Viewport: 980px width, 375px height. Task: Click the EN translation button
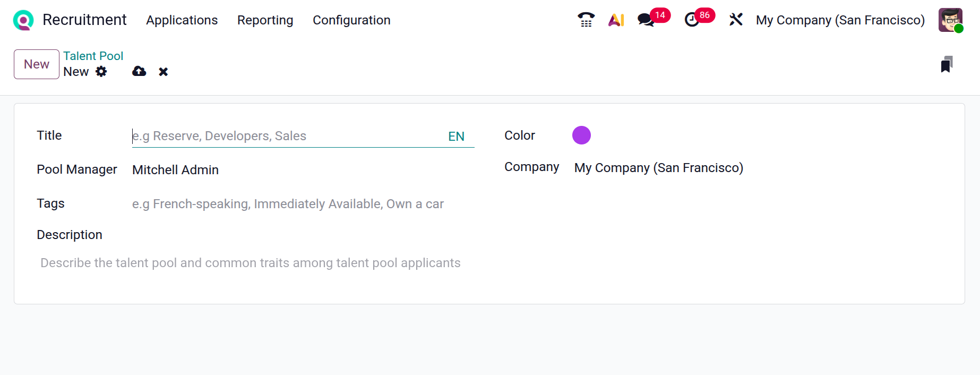coord(456,137)
